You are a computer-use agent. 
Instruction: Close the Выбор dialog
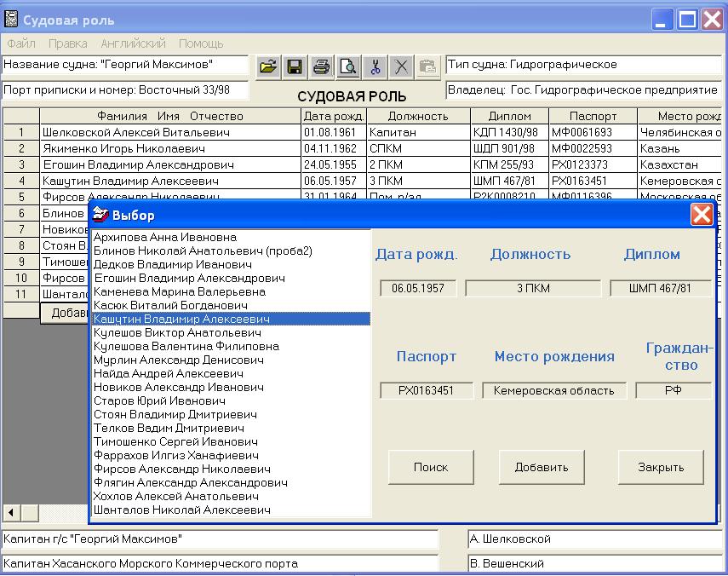pos(702,215)
